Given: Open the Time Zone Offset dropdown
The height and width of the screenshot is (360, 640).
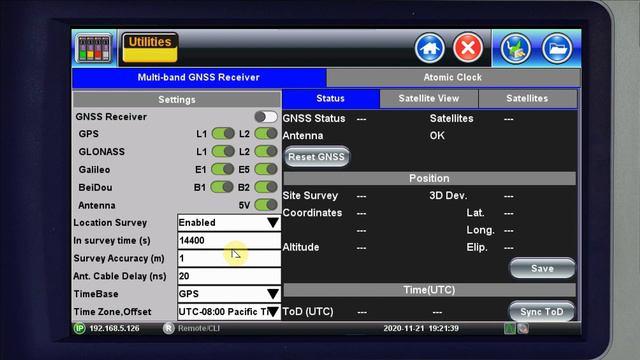Looking at the screenshot, I should (x=229, y=312).
